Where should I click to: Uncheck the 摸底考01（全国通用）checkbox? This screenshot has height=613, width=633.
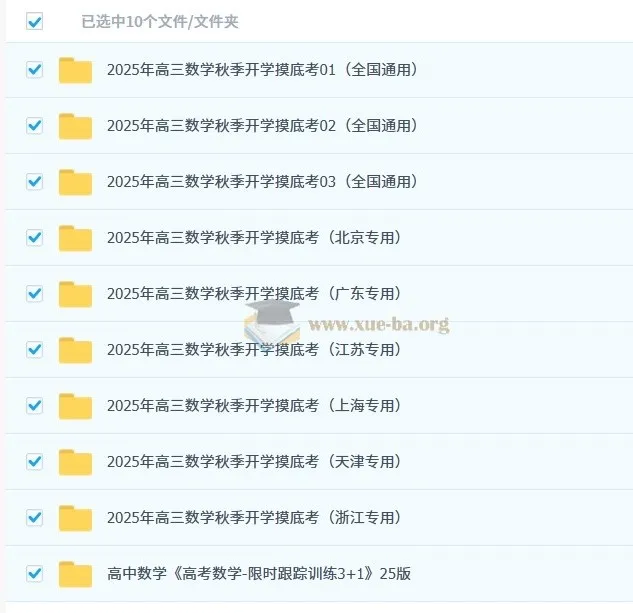(34, 69)
